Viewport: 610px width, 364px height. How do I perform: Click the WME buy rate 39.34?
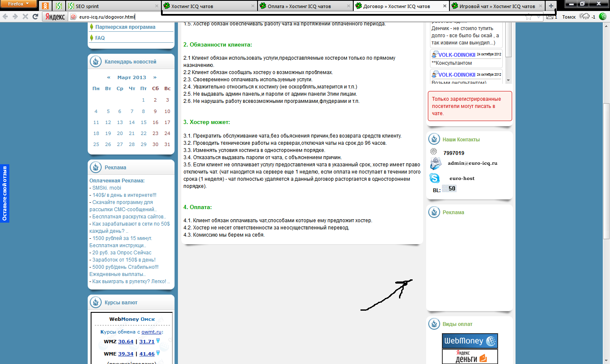click(126, 354)
